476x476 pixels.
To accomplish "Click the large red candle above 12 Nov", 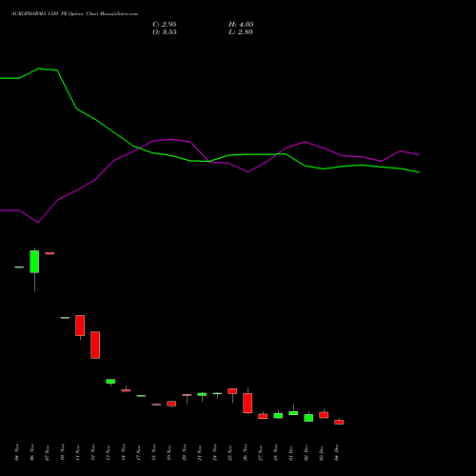I will click(95, 345).
